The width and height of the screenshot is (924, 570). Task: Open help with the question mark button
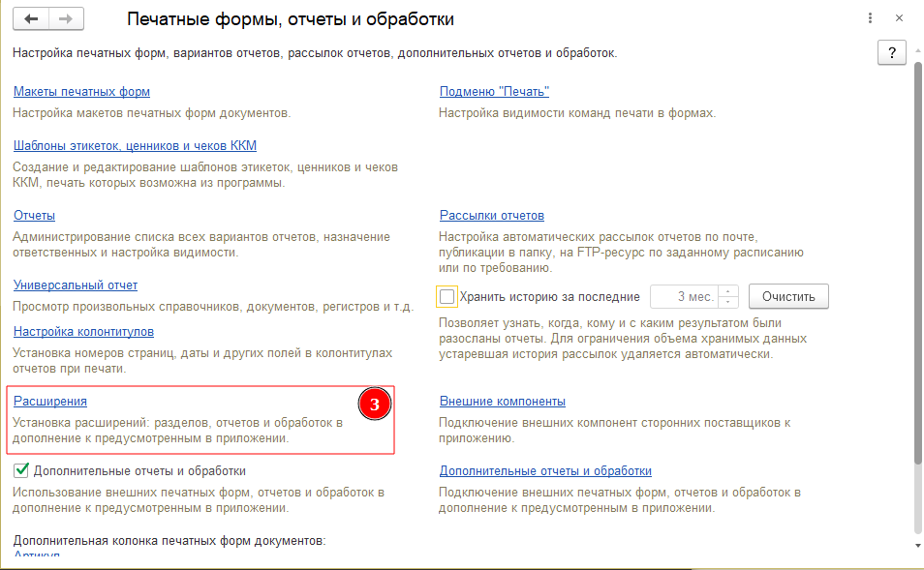[x=892, y=53]
